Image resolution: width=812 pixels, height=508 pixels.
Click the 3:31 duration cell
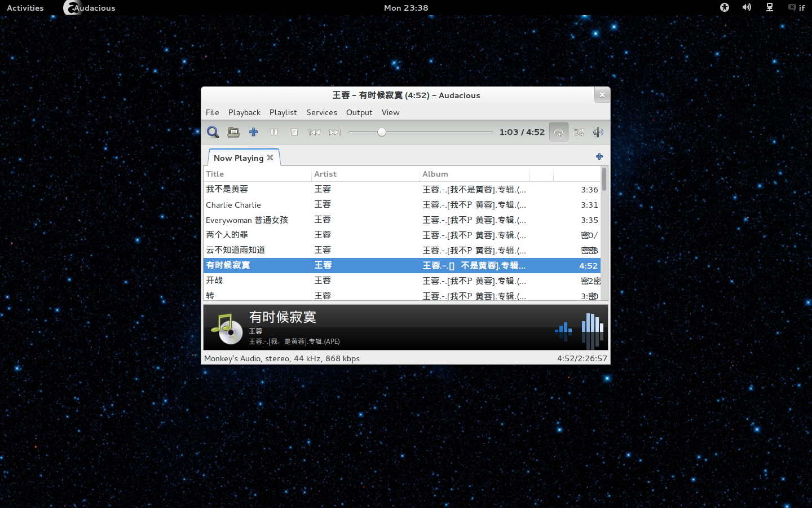click(589, 205)
